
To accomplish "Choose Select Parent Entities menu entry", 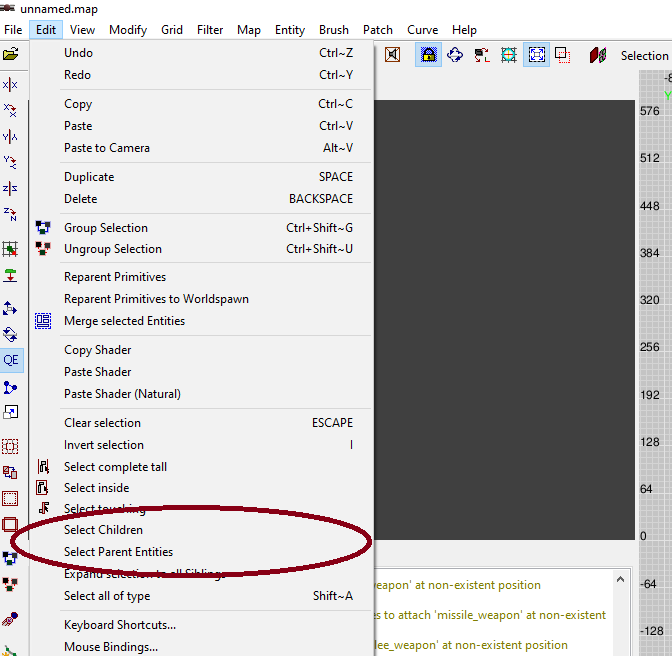I will pyautogui.click(x=118, y=552).
